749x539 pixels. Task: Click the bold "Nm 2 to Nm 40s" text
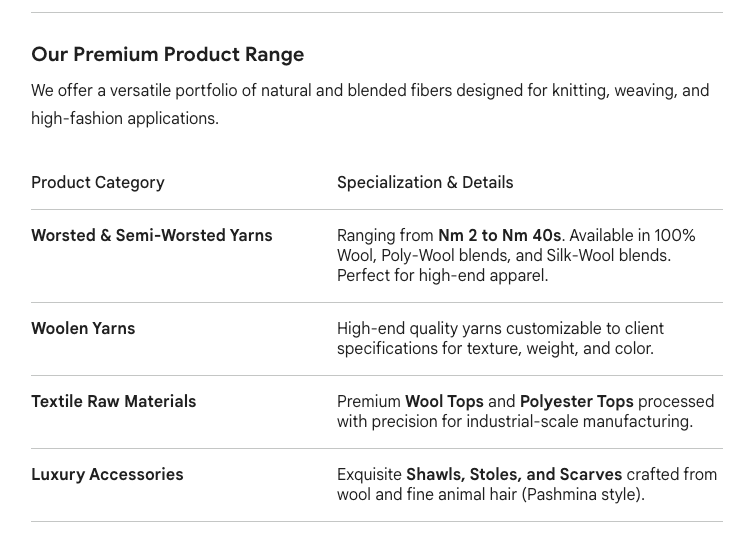point(499,236)
